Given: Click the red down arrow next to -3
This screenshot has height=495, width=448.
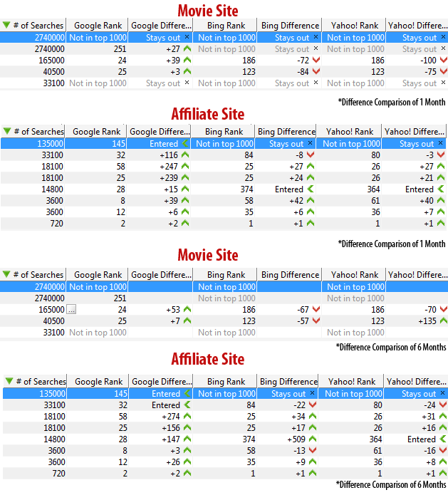Looking at the screenshot, I should (441, 155).
